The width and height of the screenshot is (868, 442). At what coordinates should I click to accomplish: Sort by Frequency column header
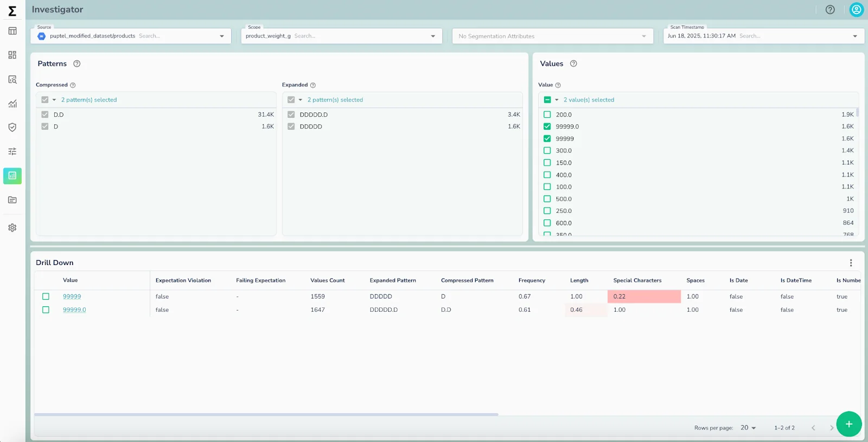(532, 280)
